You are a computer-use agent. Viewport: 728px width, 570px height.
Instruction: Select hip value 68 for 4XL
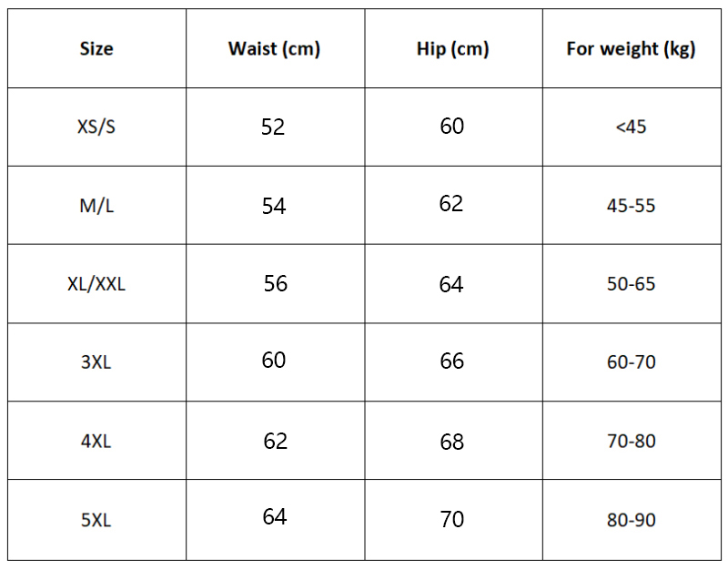tap(452, 443)
